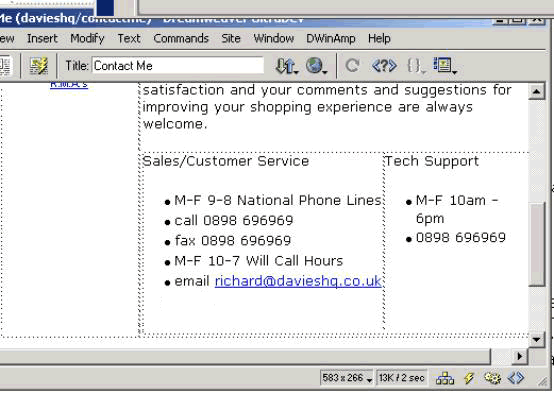Open the Help menu
This screenshot has width=554, height=394.
click(379, 38)
